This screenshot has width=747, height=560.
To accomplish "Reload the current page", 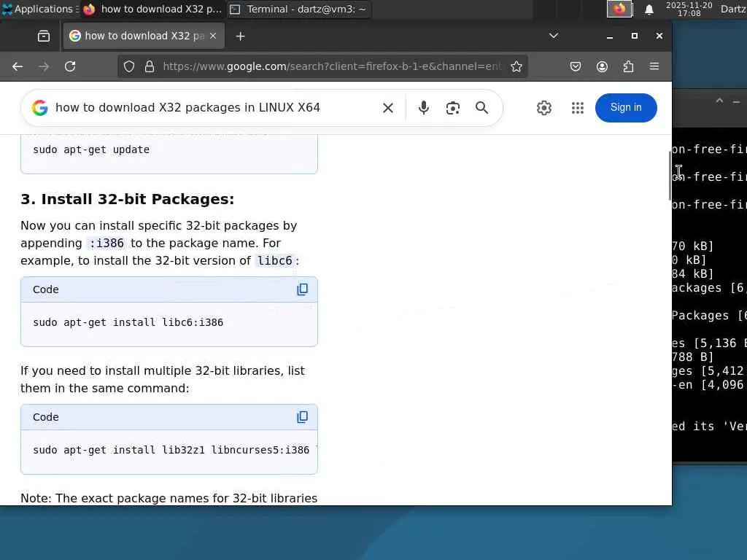I will [x=70, y=66].
